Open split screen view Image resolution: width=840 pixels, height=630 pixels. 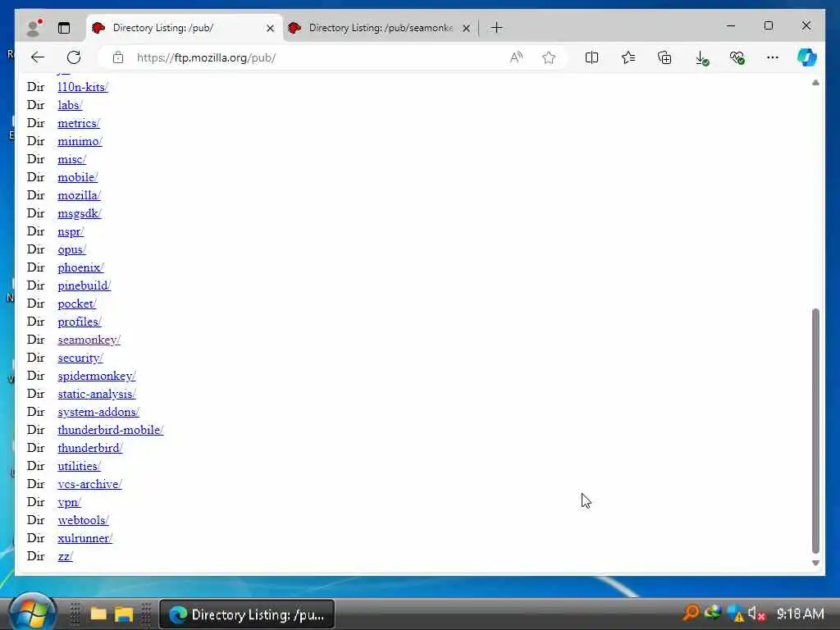[592, 57]
